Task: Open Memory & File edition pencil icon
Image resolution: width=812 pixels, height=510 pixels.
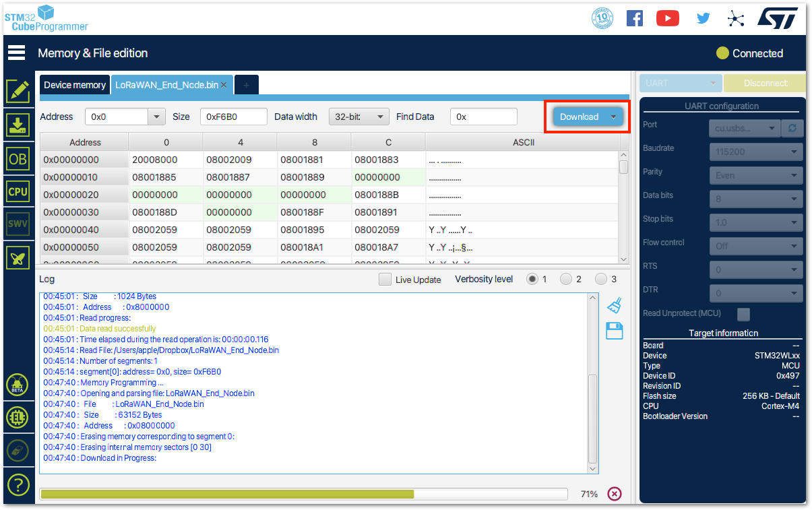Action: (18, 90)
